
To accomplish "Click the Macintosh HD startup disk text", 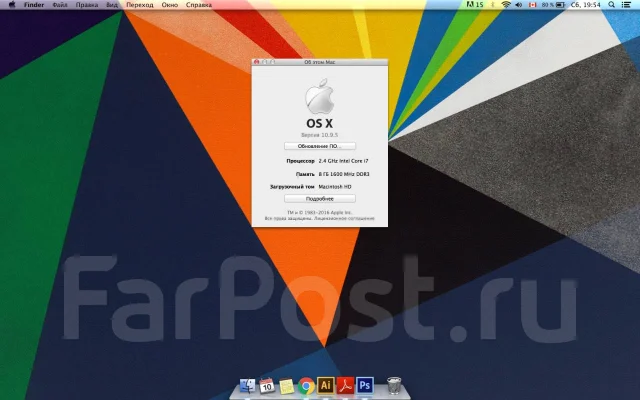I will [335, 187].
